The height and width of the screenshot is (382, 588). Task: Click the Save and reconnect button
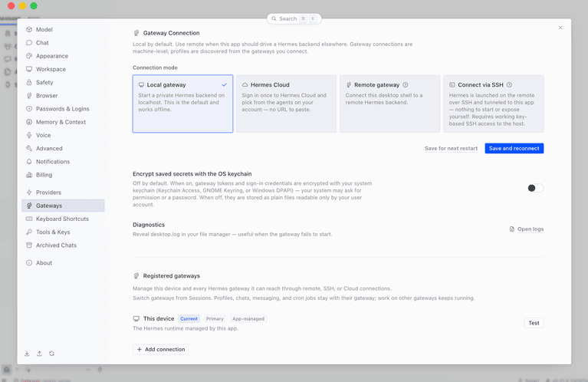tap(514, 148)
